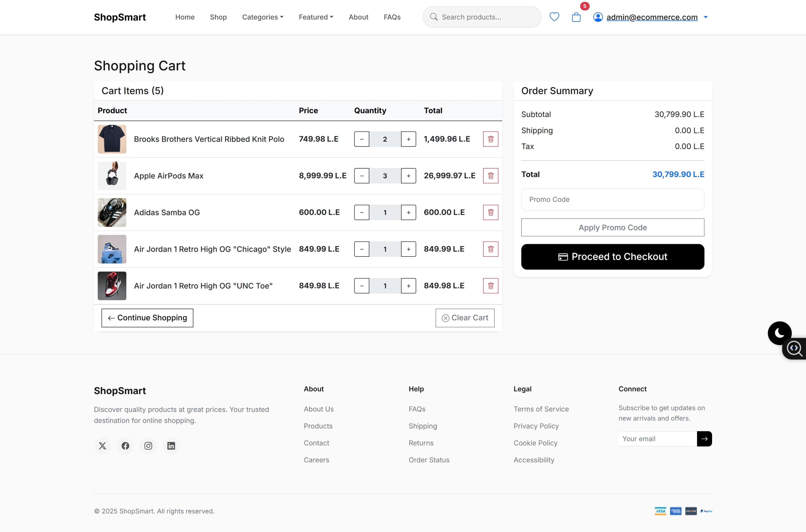
Task: Delete Brooks Brothers Polo from cart
Action: click(490, 139)
